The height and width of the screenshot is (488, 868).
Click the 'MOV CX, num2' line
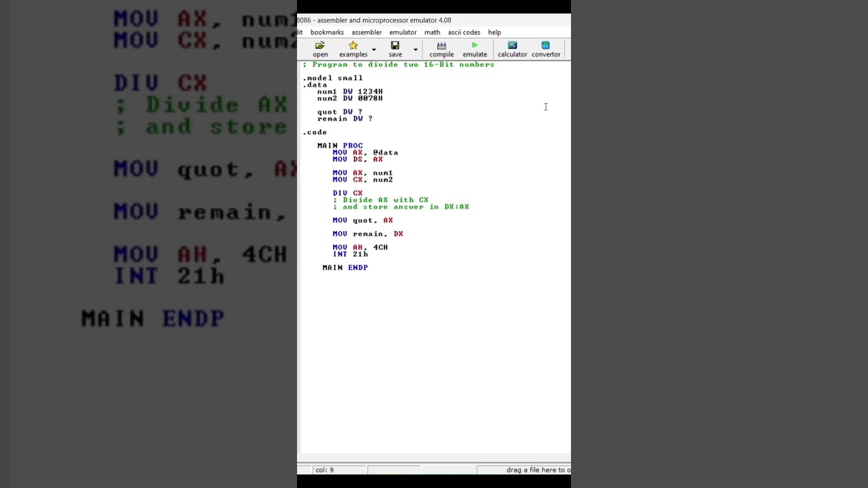[x=363, y=180]
